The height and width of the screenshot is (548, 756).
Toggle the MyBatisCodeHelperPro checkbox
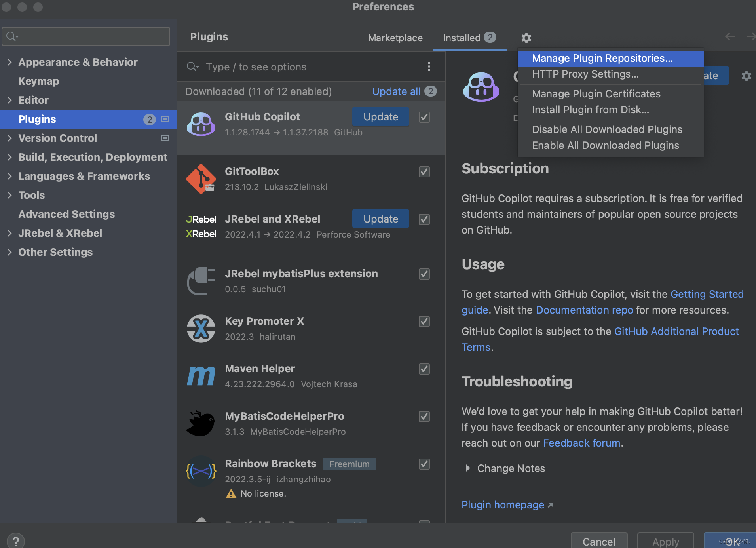tap(424, 416)
